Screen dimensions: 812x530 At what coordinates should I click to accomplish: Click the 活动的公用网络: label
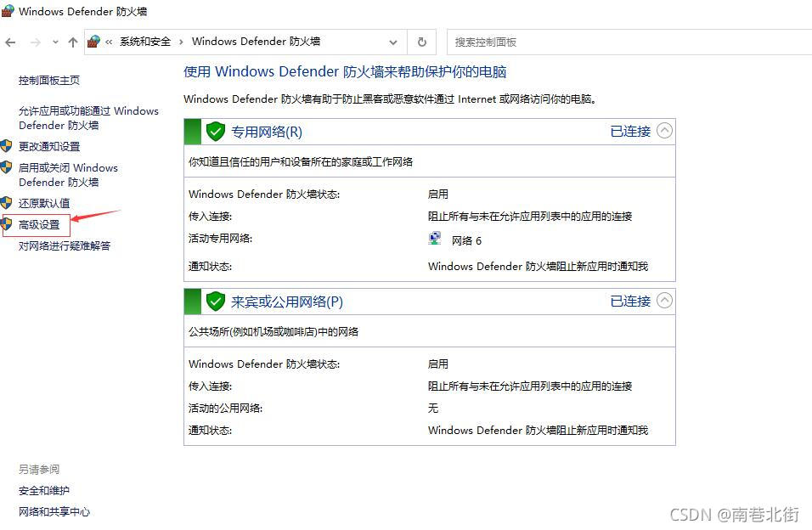225,409
